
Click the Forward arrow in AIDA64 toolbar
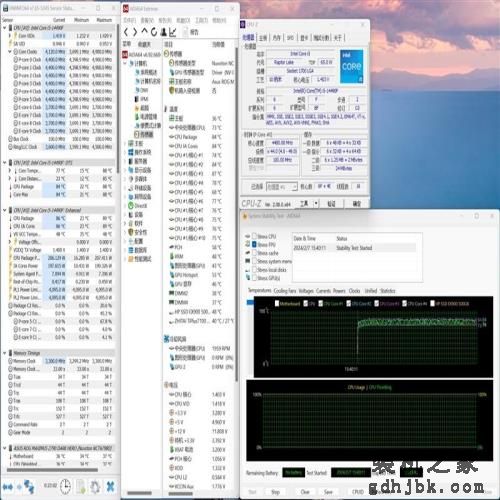(x=135, y=32)
